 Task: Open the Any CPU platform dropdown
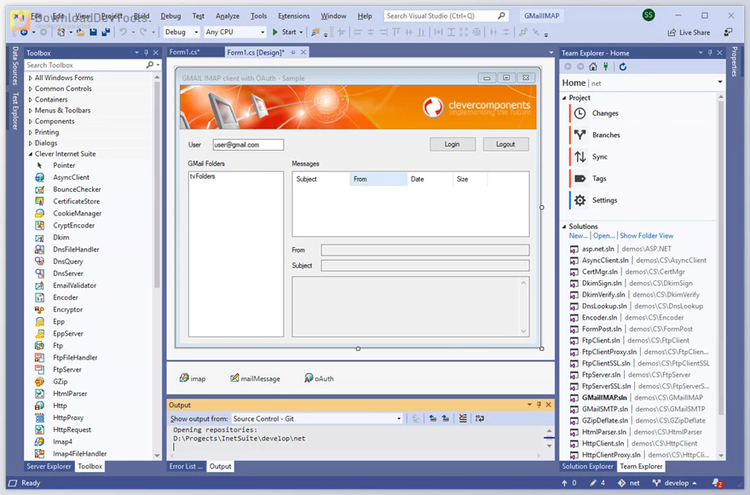235,32
